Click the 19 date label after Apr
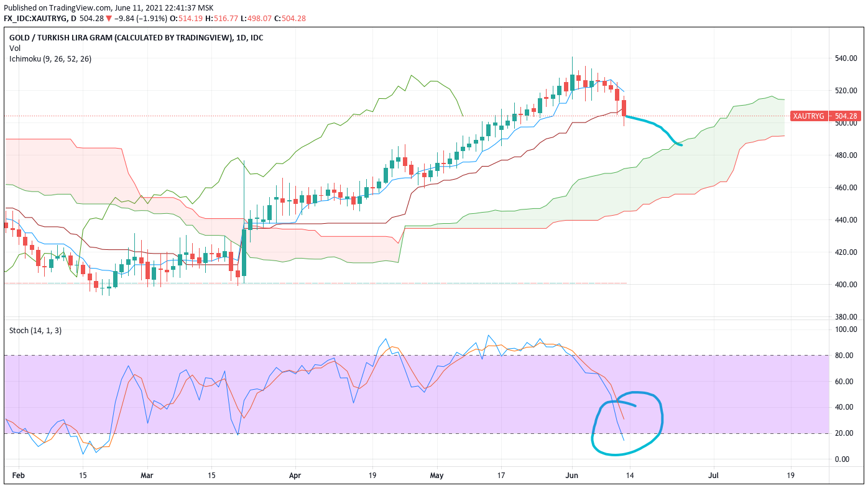Screen dimensions: 868x488 pos(372,474)
